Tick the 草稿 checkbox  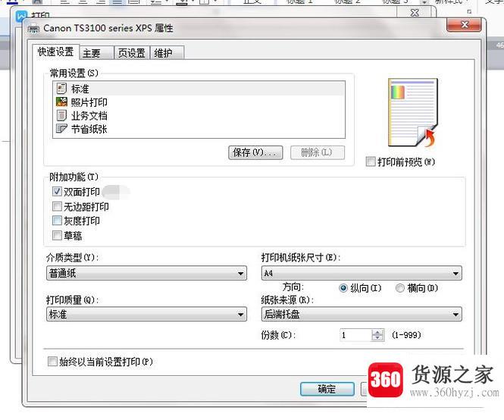click(57, 236)
